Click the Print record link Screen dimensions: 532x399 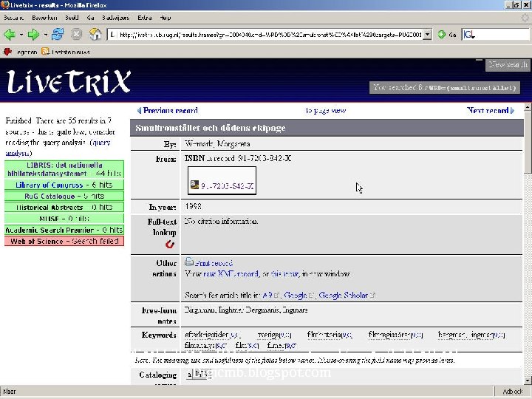click(214, 263)
